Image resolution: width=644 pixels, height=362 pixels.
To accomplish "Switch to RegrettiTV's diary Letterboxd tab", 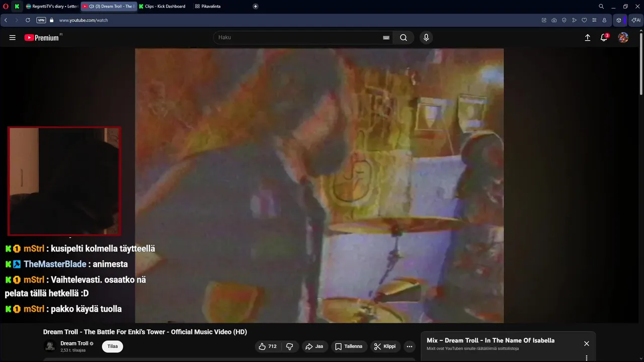I will (52, 6).
